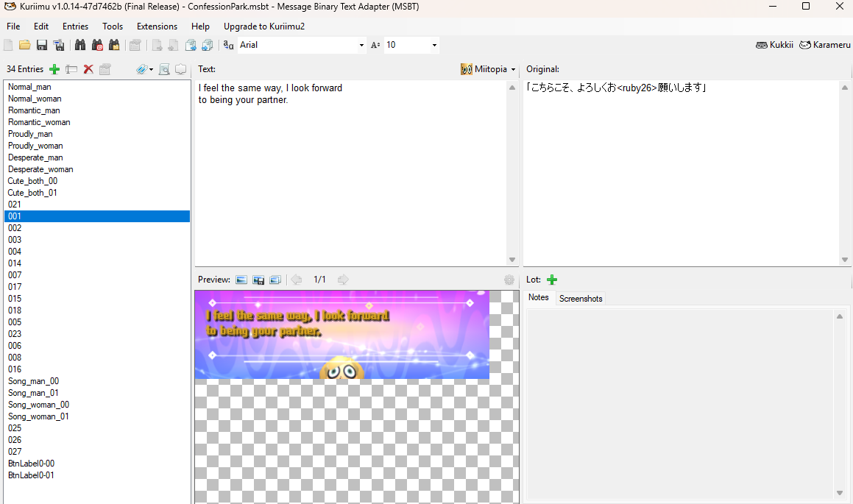Save the preview image with floppy overlay icon
The image size is (853, 504).
[x=258, y=280]
